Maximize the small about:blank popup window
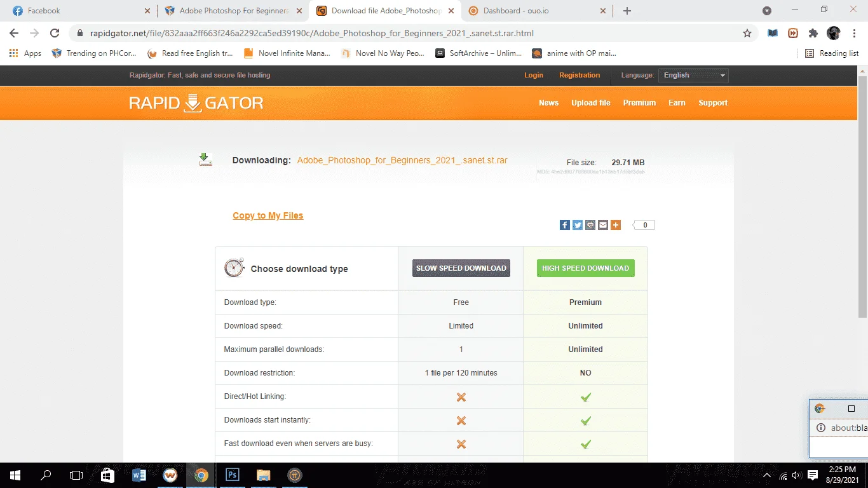 point(851,409)
